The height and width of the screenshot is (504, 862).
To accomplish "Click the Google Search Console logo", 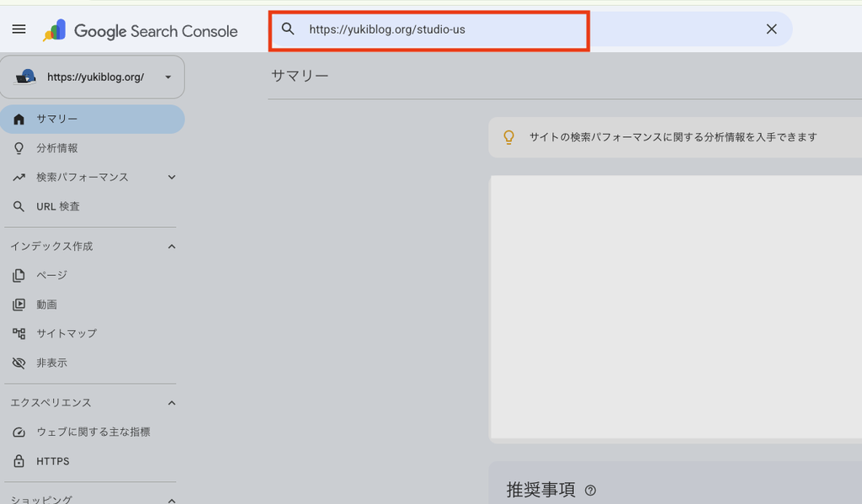I will pyautogui.click(x=141, y=30).
